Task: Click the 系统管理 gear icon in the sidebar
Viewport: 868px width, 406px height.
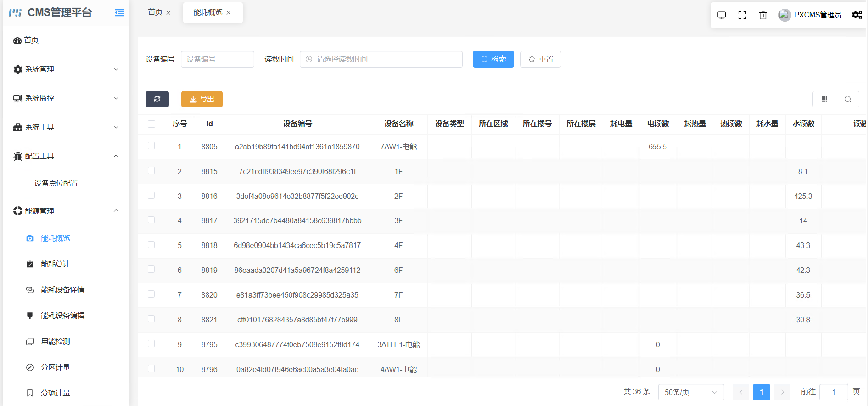Action: coord(18,69)
